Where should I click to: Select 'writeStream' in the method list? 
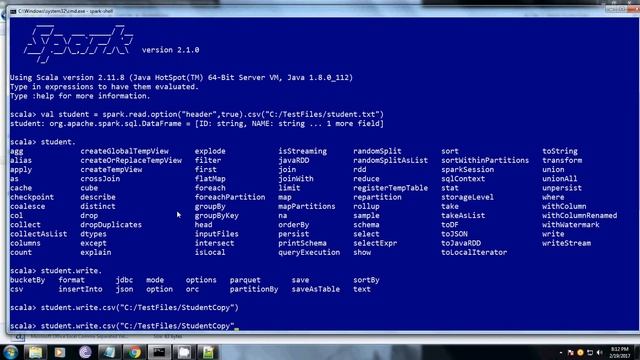click(x=566, y=243)
